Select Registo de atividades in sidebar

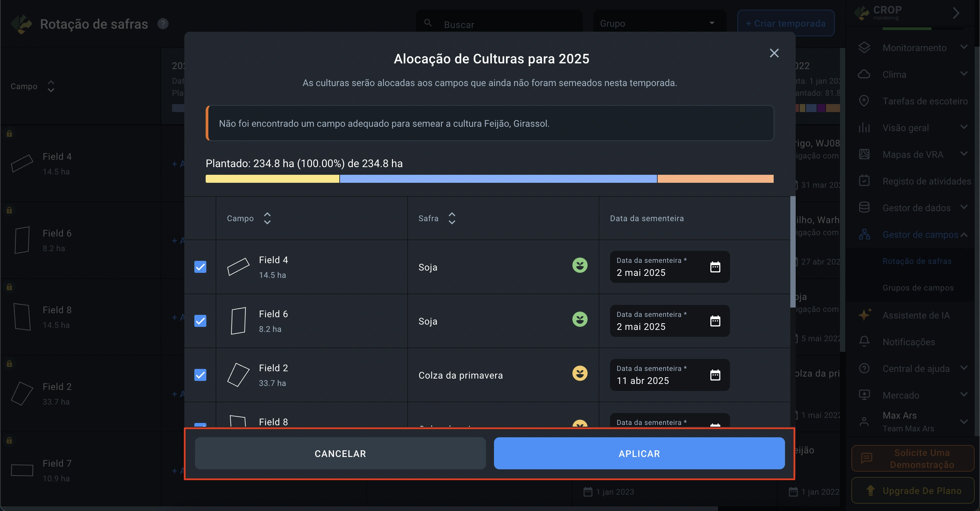pos(926,181)
